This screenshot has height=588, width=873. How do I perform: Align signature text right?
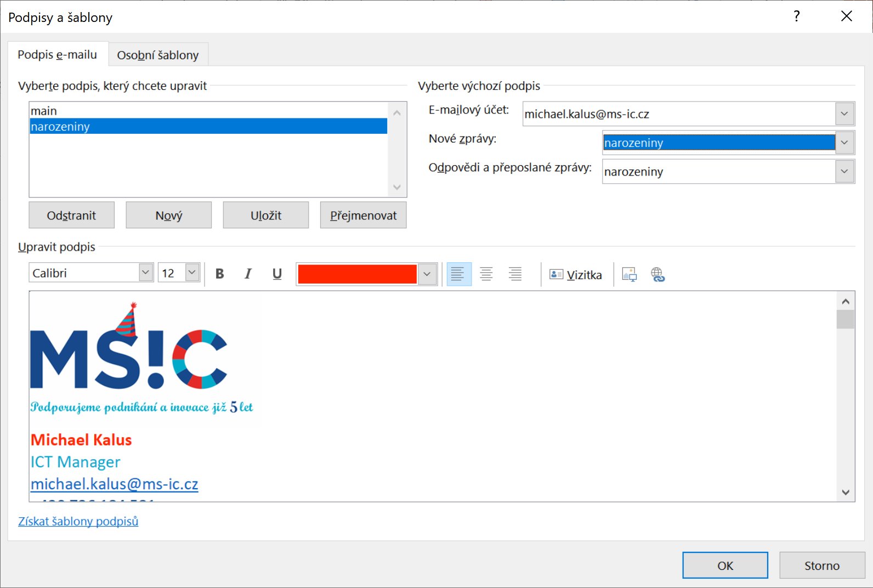(x=515, y=274)
